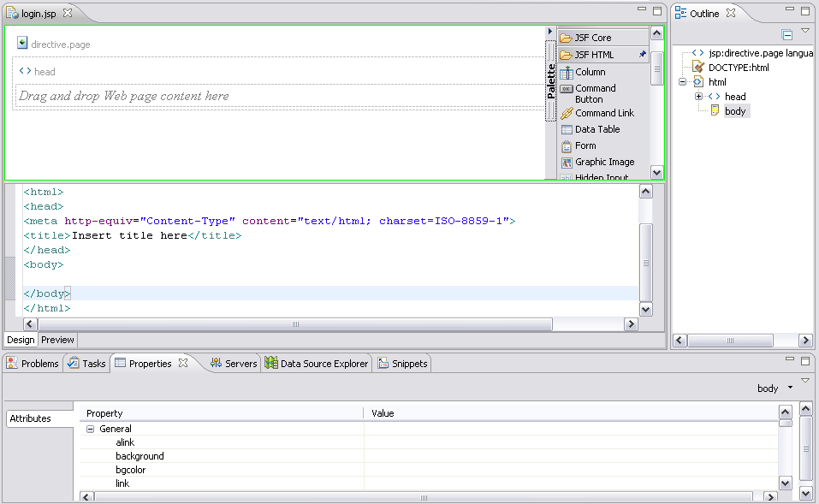Select the Design editor tab
819x504 pixels.
pyautogui.click(x=21, y=340)
